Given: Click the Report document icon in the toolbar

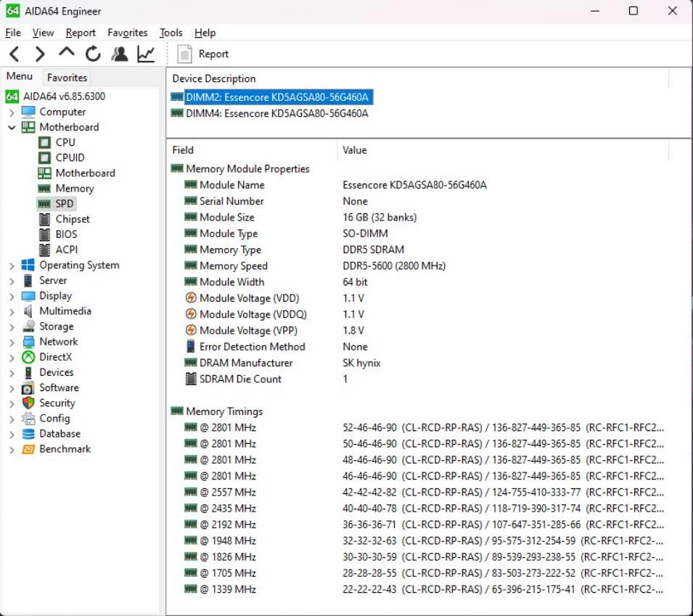Looking at the screenshot, I should 184,54.
